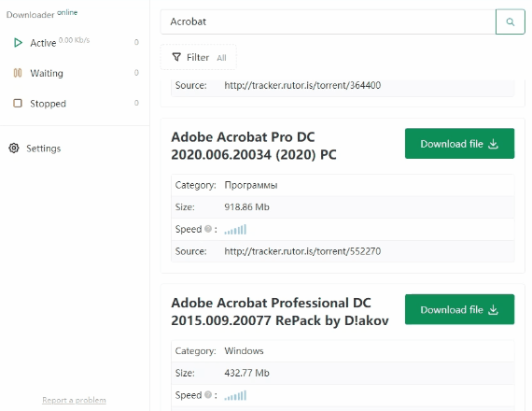Download file for Acrobat Professional DC 2015 RePack
The height and width of the screenshot is (411, 532).
(459, 309)
